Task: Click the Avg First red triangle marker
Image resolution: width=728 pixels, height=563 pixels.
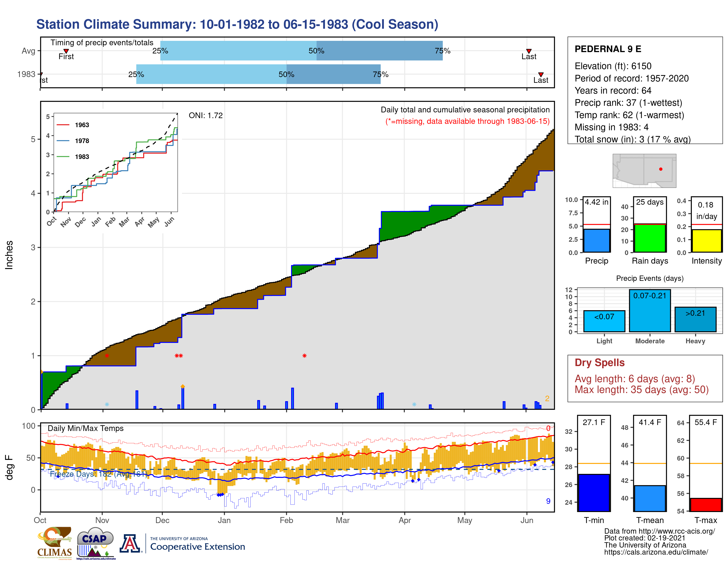Action: (x=66, y=51)
